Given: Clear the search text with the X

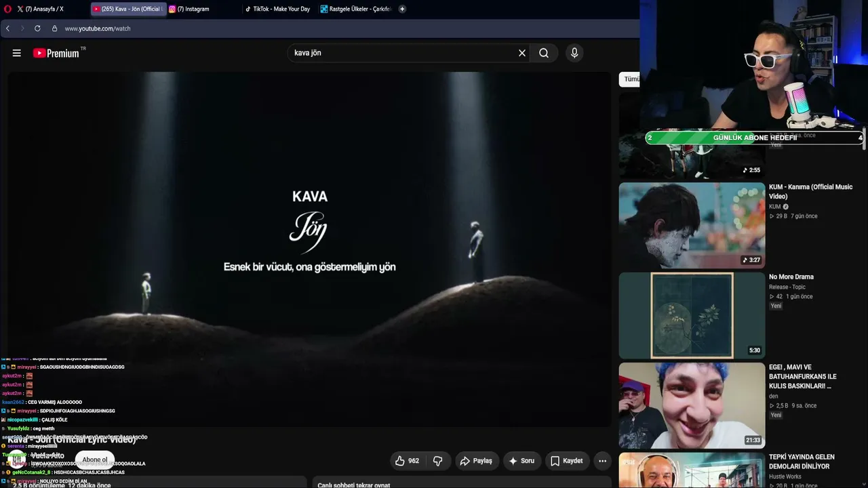Looking at the screenshot, I should pyautogui.click(x=522, y=53).
